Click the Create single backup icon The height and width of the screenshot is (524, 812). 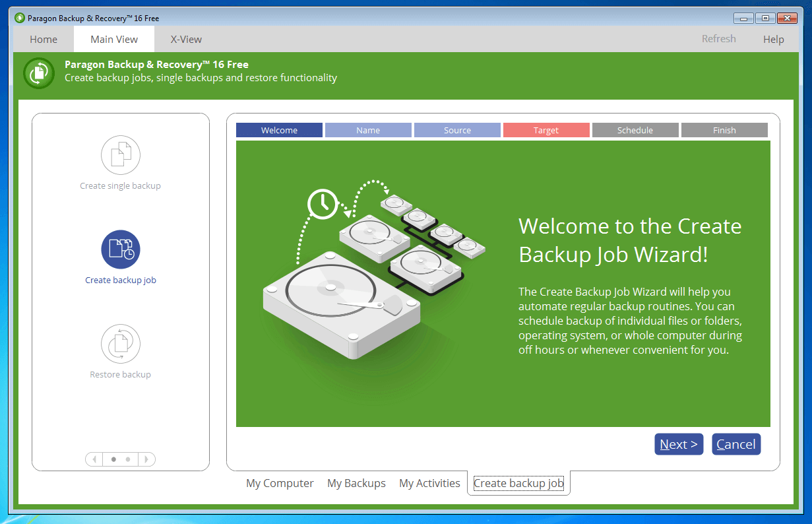tap(120, 155)
